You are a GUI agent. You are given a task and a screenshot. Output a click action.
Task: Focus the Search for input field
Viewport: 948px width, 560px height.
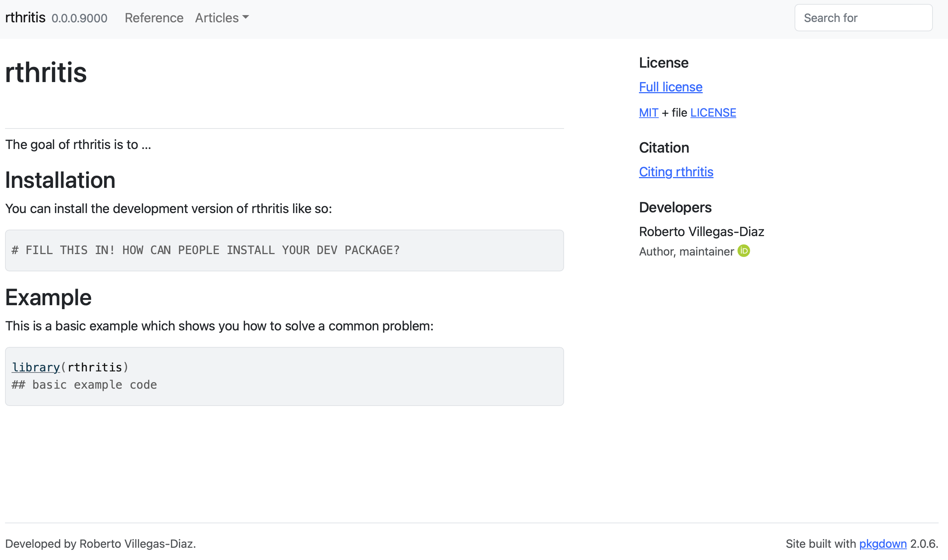[863, 18]
